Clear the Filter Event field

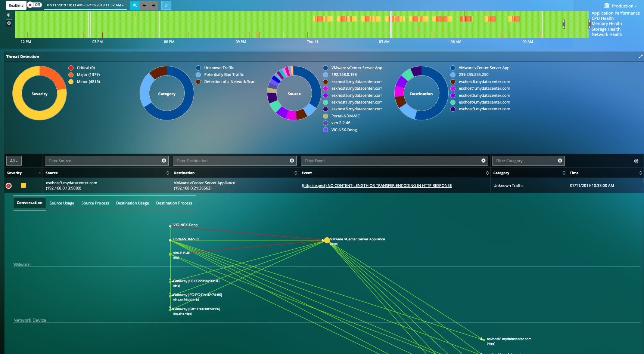(483, 161)
